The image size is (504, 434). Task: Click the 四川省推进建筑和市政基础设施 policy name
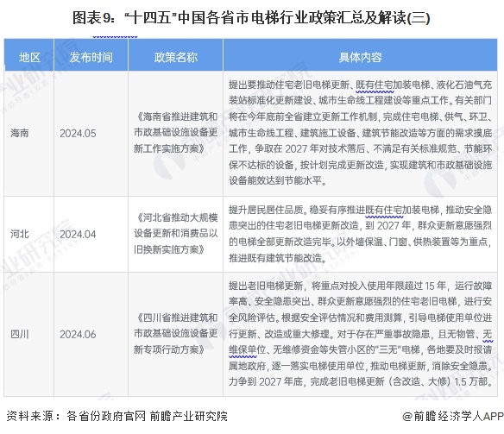pyautogui.click(x=175, y=333)
